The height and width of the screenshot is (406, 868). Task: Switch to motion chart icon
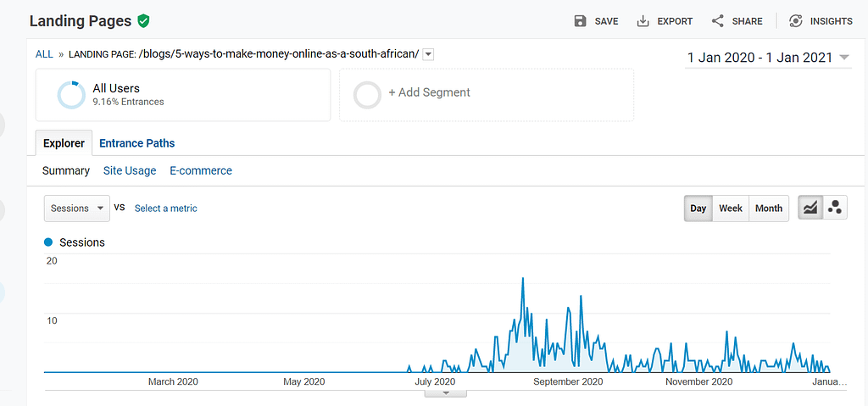[834, 208]
